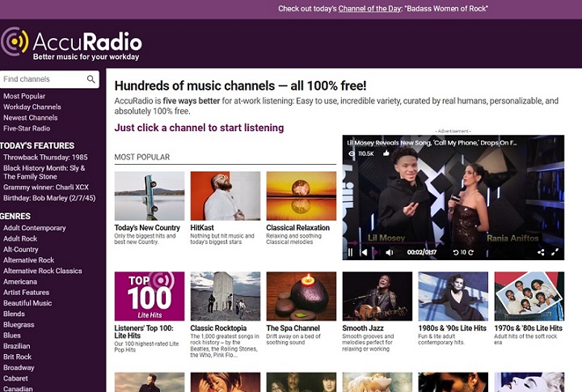Rewind the video 10 seconds
Viewport: 582px width, 392px height.
456,252
